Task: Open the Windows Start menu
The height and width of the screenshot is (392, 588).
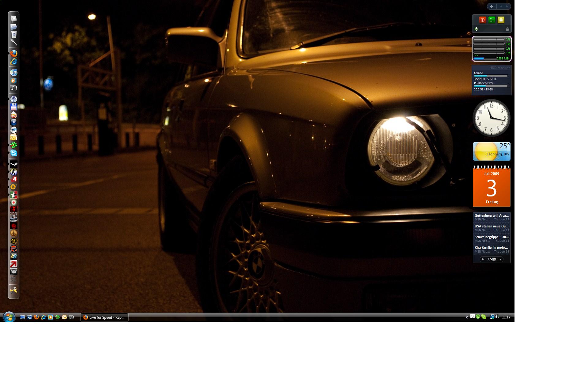Action: [9, 317]
